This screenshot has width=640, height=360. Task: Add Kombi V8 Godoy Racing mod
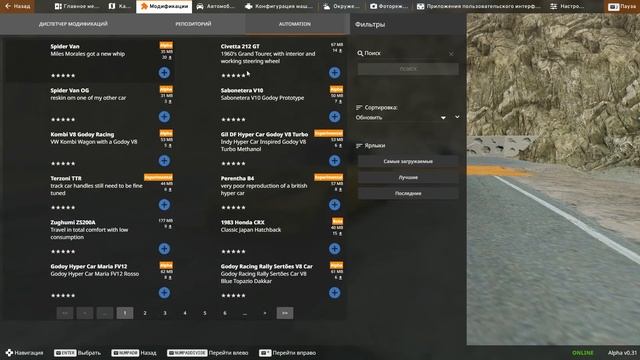coord(164,161)
